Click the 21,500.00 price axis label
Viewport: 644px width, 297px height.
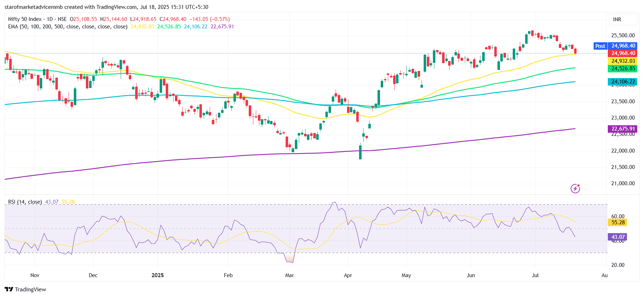pos(623,167)
